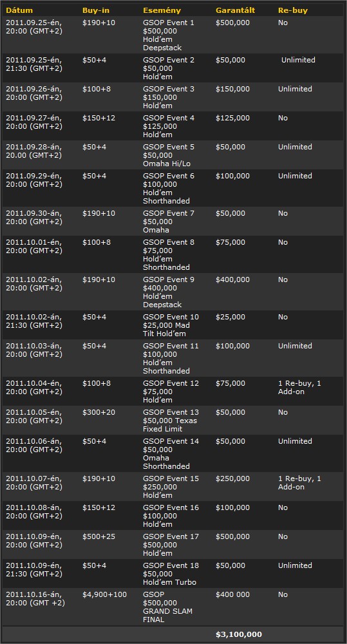Click the 2011.09.28 date cell

pyautogui.click(x=34, y=151)
